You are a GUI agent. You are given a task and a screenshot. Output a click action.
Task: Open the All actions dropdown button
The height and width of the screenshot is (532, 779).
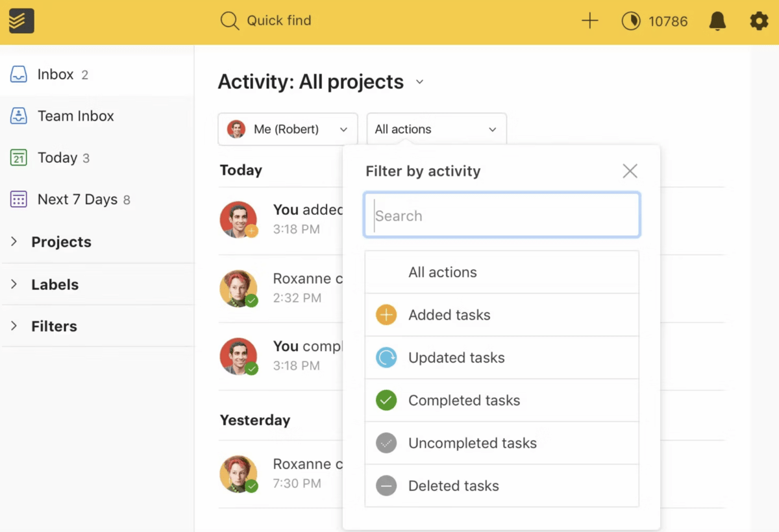[x=436, y=129]
